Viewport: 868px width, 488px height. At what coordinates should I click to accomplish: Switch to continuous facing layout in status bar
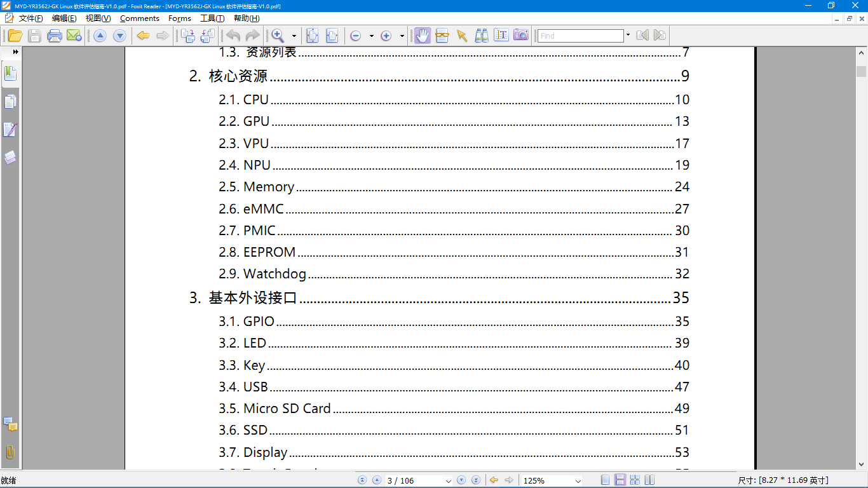(635, 480)
